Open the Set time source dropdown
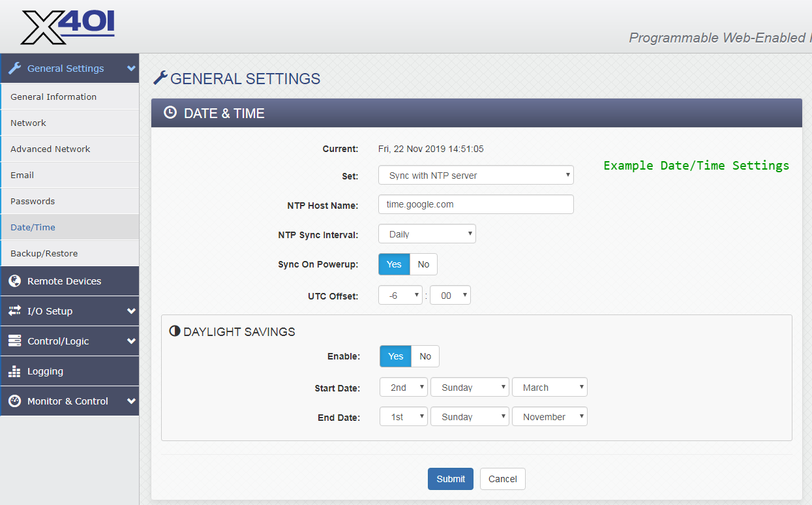812x505 pixels. pyautogui.click(x=475, y=176)
